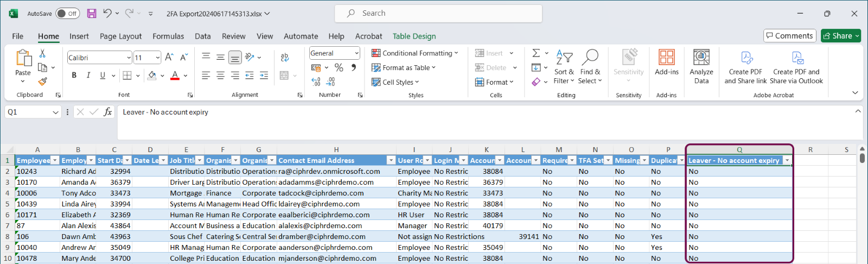Toggle AutoSave switch

[68, 14]
